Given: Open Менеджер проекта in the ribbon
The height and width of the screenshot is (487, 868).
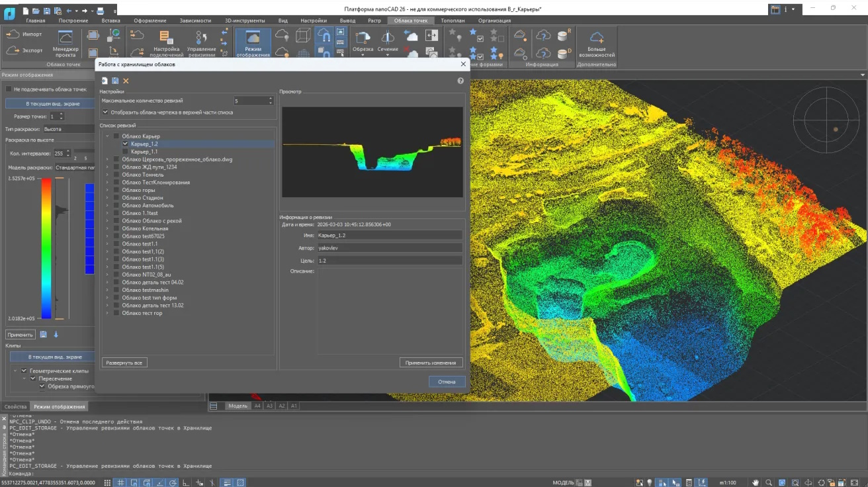Looking at the screenshot, I should tap(65, 44).
